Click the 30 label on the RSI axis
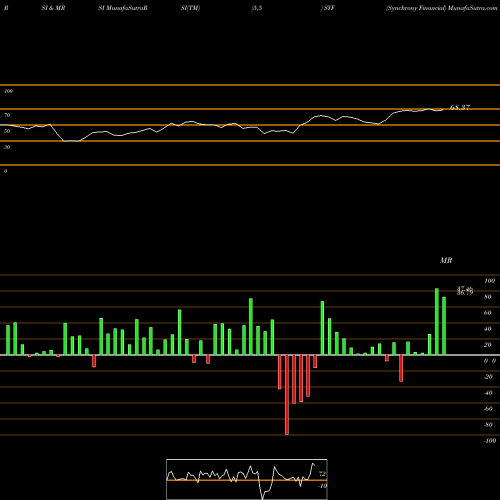This screenshot has height=500, width=500. coord(7,147)
